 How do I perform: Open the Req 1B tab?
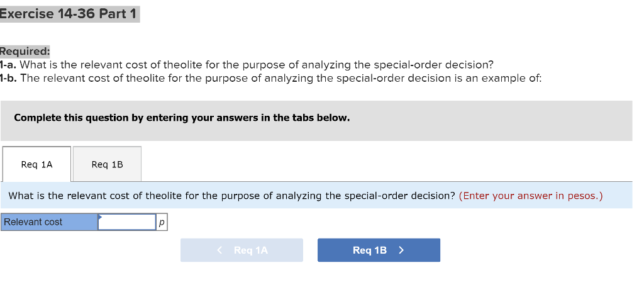pyautogui.click(x=107, y=164)
